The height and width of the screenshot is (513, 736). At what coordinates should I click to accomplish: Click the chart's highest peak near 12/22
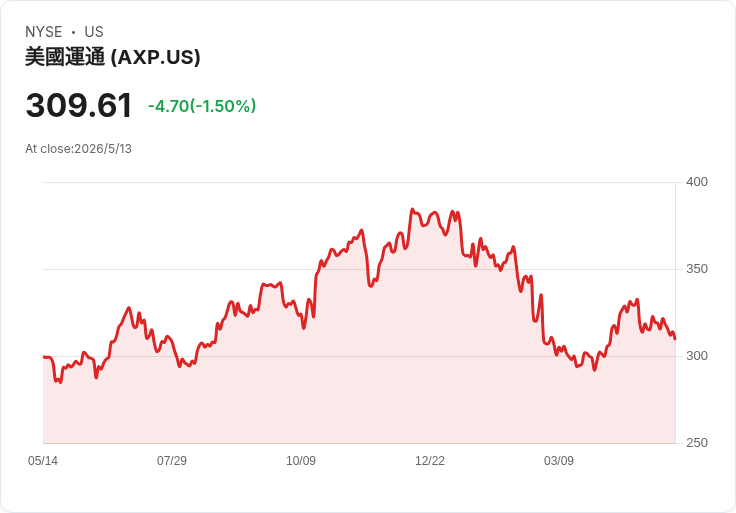(412, 209)
